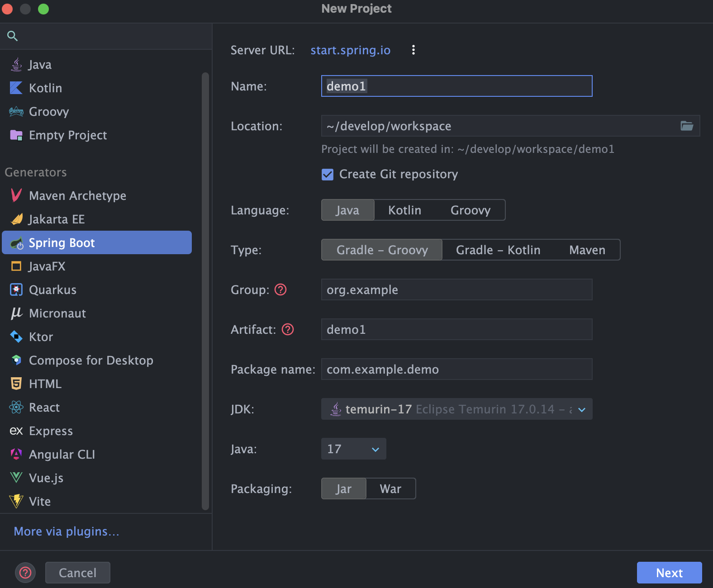This screenshot has width=713, height=588.
Task: Choose the Ktor generator icon
Action: point(16,337)
